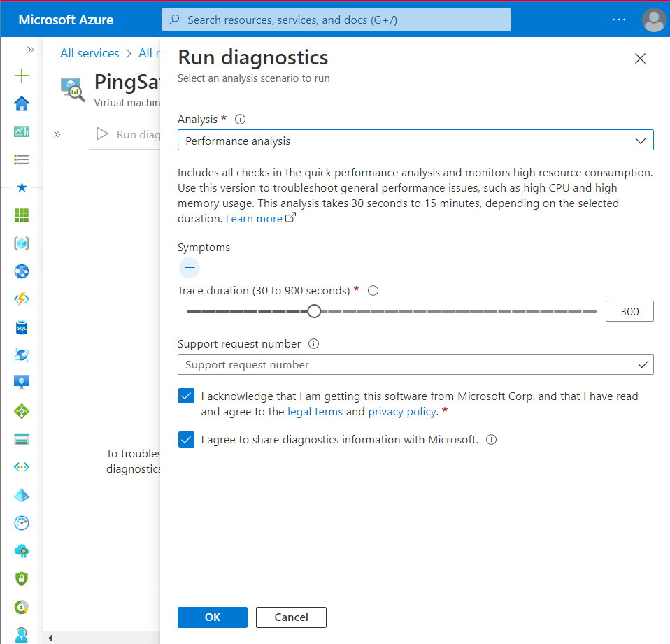
Task: Click the Trace duration slider handle
Action: coord(314,311)
